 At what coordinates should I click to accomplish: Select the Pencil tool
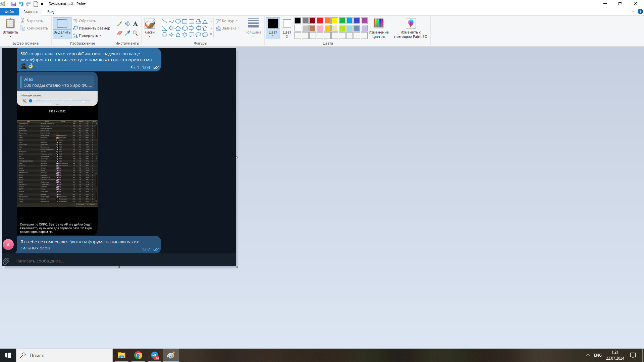(120, 24)
